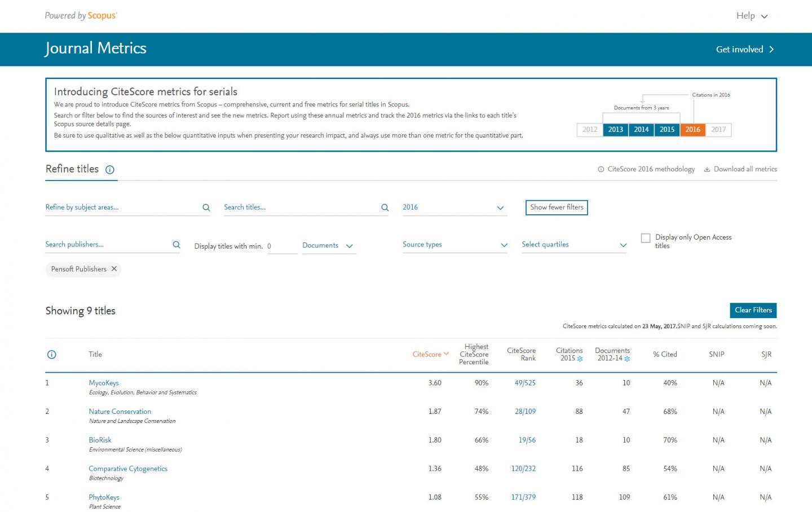Click the Nature and Landscape Conservation subject text
Screen dimensions: 812x512
point(132,421)
